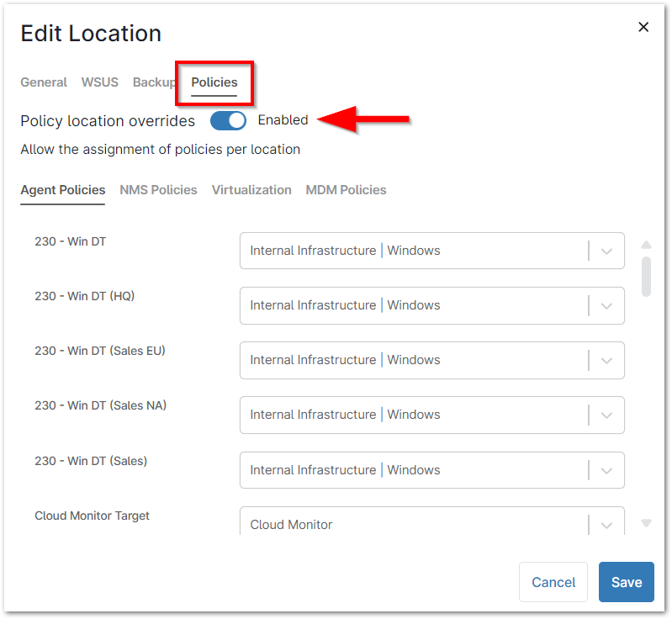672x619 pixels.
Task: Click the scroll down arrow of policy list
Action: pos(646,523)
